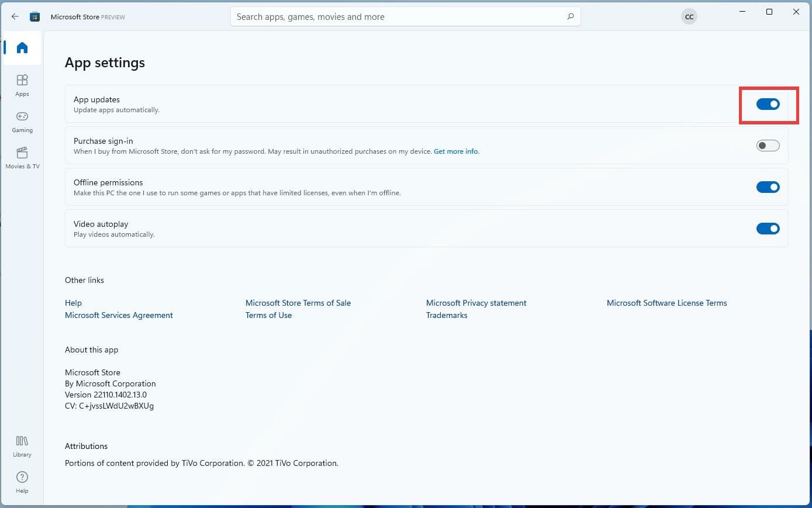This screenshot has width=812, height=508.
Task: Disable the Offline permissions toggle
Action: (768, 187)
